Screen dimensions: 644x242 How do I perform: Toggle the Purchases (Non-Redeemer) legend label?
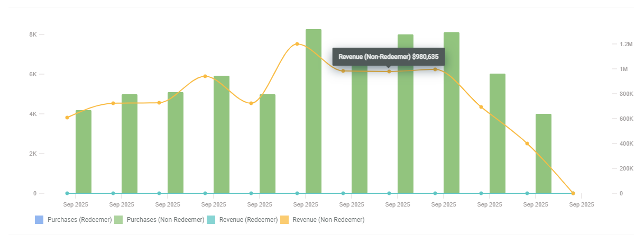click(x=163, y=219)
